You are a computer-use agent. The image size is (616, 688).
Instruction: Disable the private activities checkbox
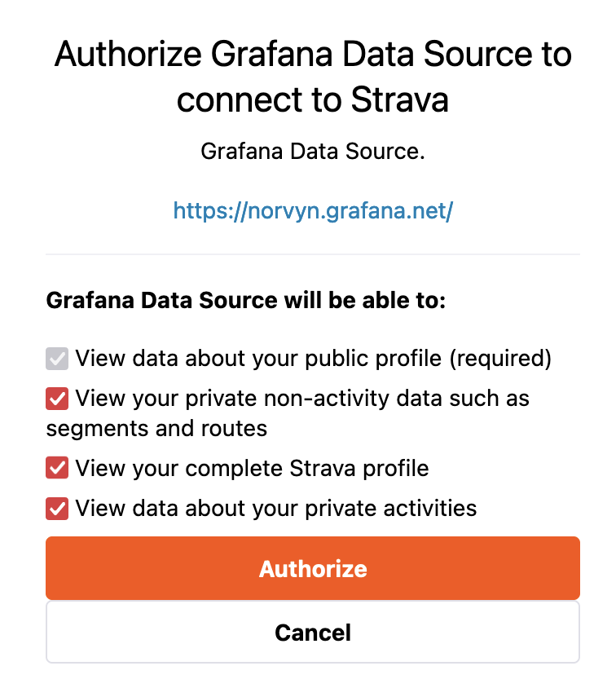click(57, 509)
